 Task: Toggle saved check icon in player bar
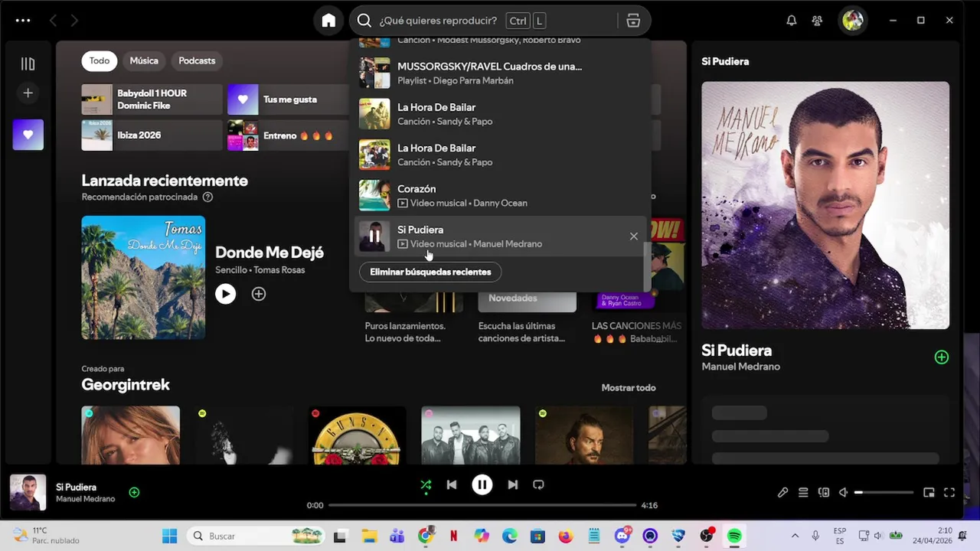pyautogui.click(x=134, y=492)
